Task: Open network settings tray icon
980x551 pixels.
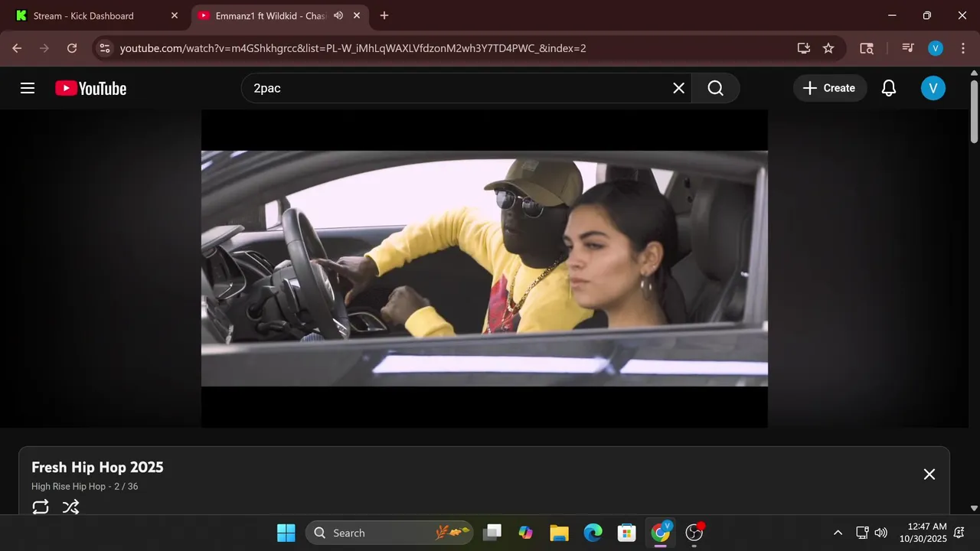Action: (862, 533)
